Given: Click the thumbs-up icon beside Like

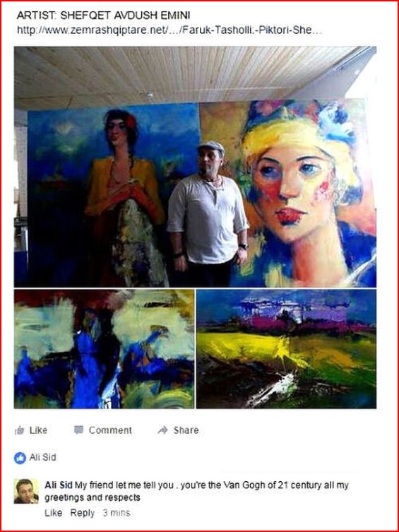Looking at the screenshot, I should tap(19, 430).
